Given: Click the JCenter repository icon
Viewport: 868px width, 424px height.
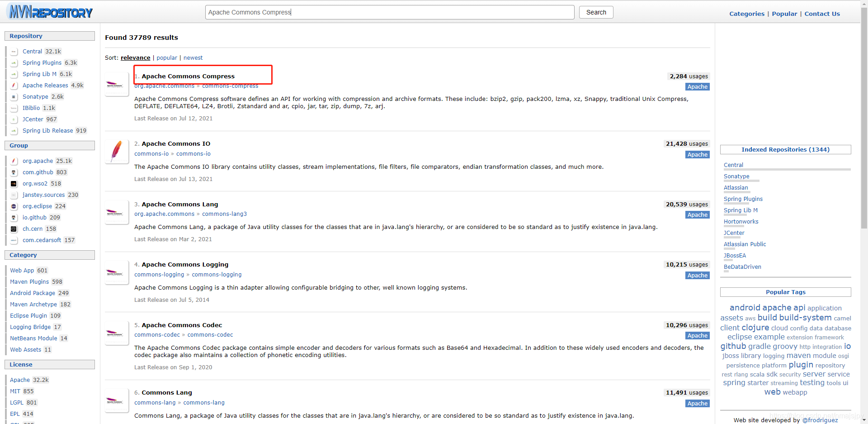Looking at the screenshot, I should (14, 119).
